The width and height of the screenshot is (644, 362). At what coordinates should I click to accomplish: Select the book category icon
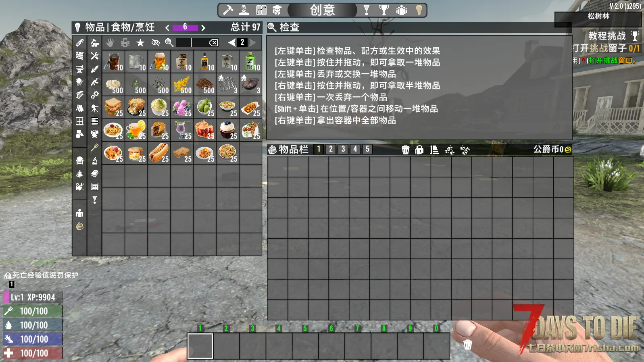94,174
